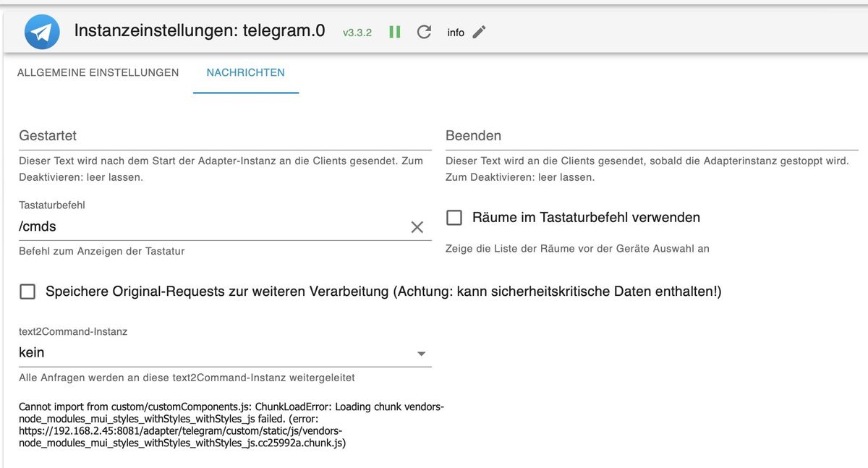Click the ChunkLoadError error message text
Viewport: 868px width, 468px height.
tap(231, 425)
